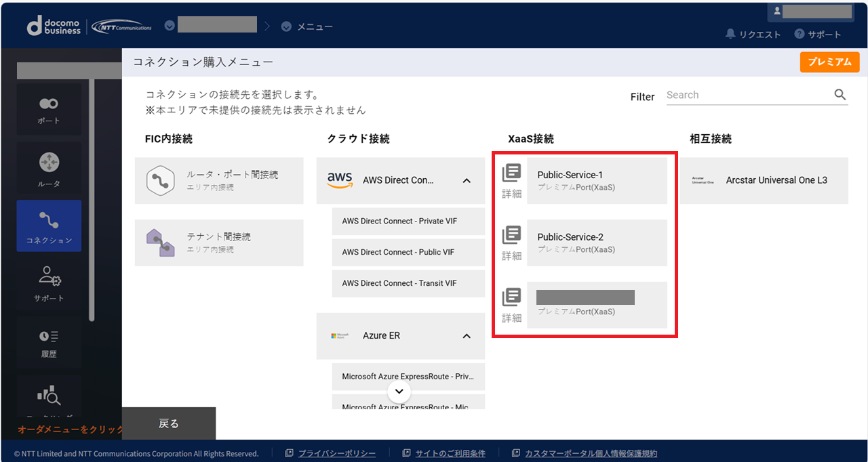
Task: Open the Support sidebar icon
Action: (x=49, y=283)
